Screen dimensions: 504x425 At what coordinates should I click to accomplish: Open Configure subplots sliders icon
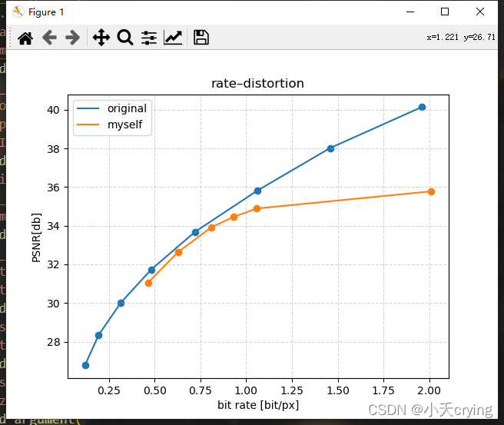click(x=149, y=38)
